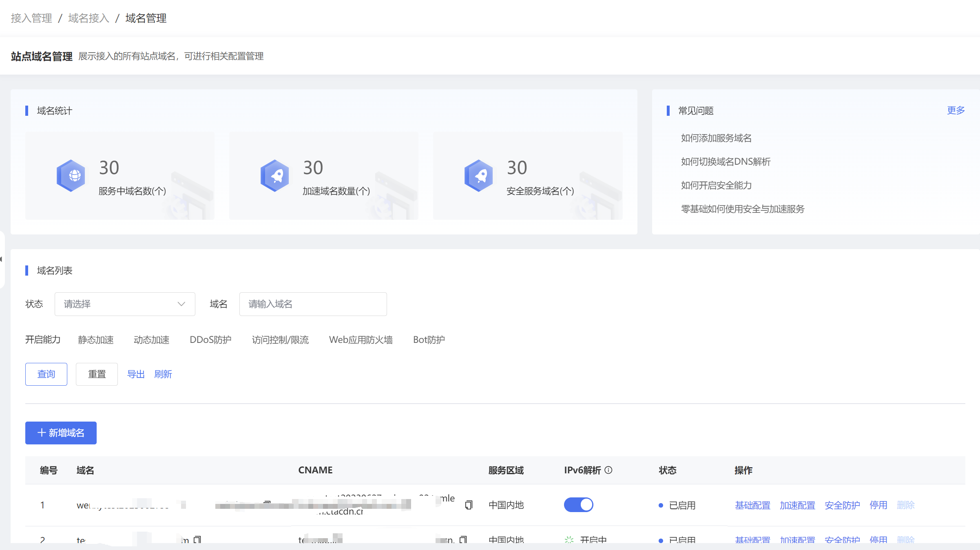
Task: Click the IPv6解析 info icon
Action: pos(608,470)
